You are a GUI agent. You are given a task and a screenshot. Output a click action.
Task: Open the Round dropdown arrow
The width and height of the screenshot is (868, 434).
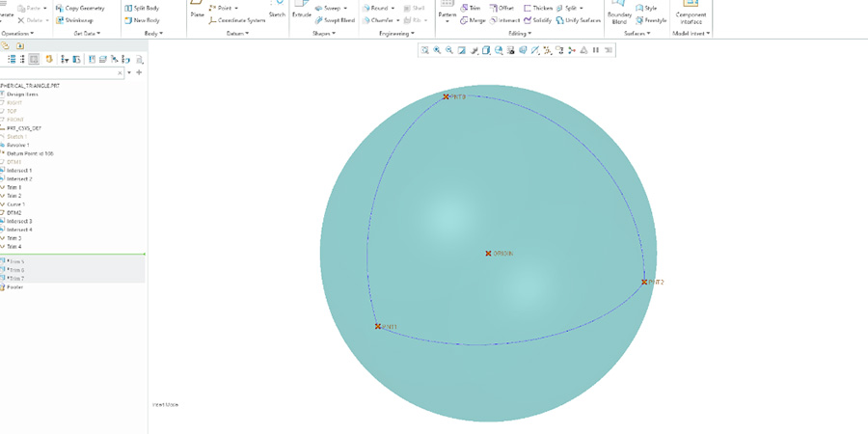coord(393,8)
